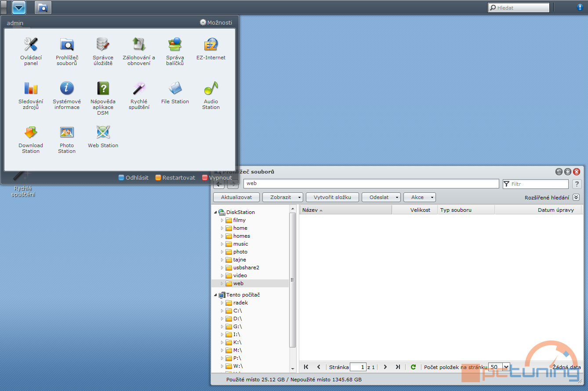Image resolution: width=588 pixels, height=391 pixels.
Task: Go to first page in file browser
Action: 306,367
